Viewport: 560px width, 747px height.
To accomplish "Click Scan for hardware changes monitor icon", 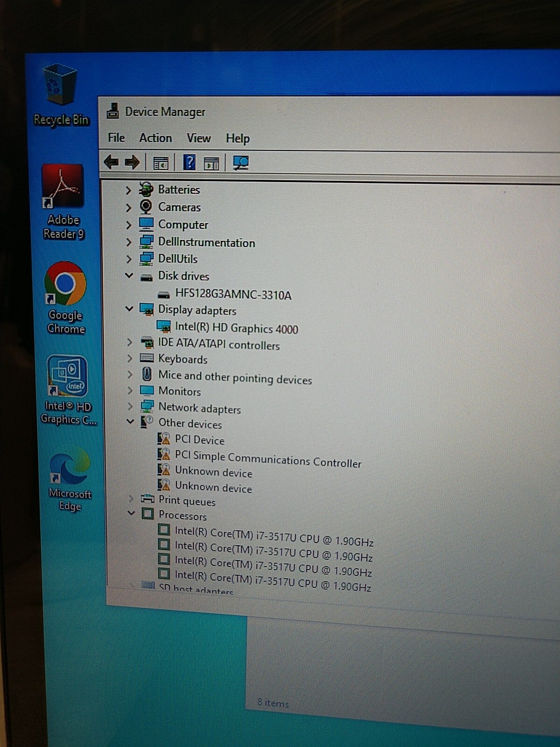I will pos(241,163).
